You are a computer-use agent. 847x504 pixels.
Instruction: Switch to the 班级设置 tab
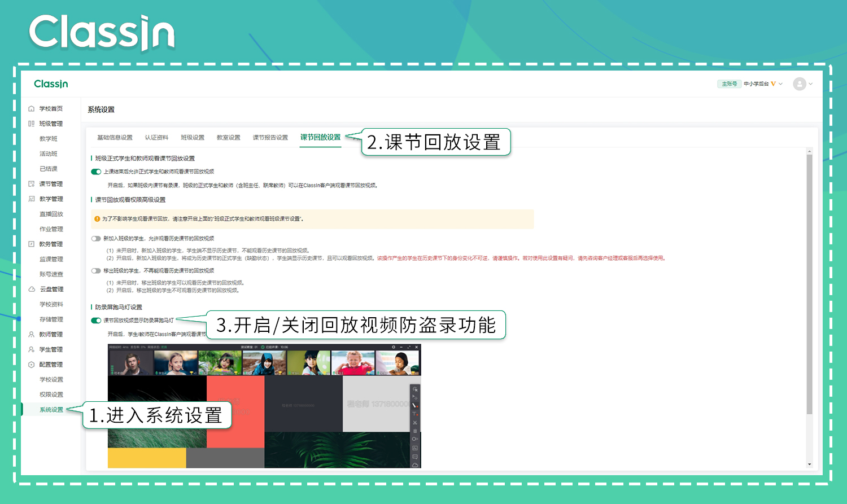(x=193, y=138)
